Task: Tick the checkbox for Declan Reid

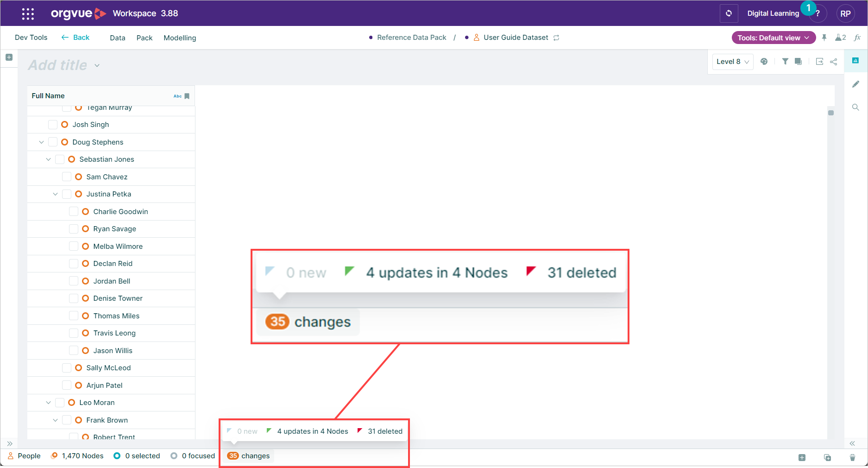Action: tap(74, 264)
